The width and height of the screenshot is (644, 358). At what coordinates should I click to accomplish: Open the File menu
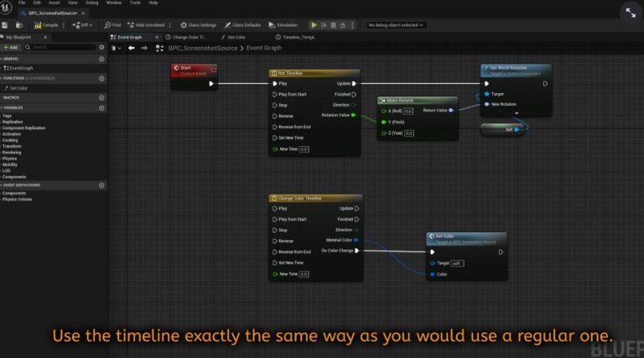[x=22, y=3]
